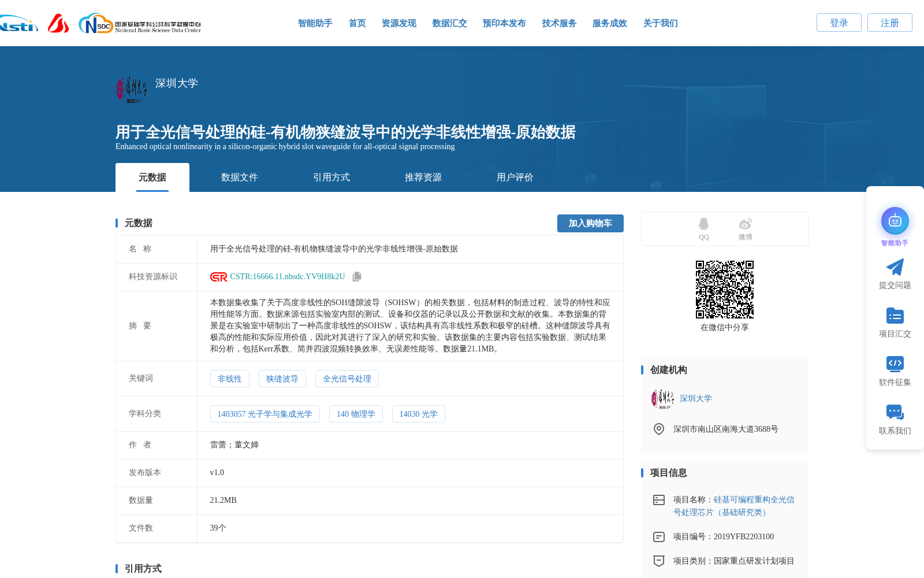Open the 数据汇交 menu
Viewport: 924px width, 578px height.
pyautogui.click(x=450, y=23)
